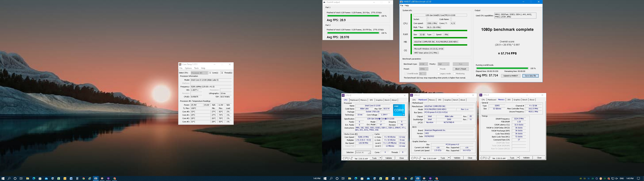This screenshot has height=181, width=644.
Task: Click the Core speed 3300.1 MHz field
Action: (x=432, y=23)
